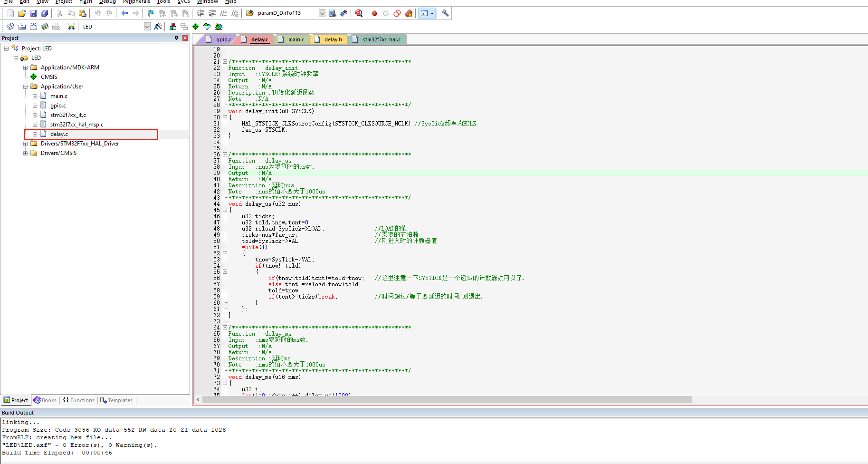
Task: Open the target selection dropdown showing LED
Action: coord(147,26)
